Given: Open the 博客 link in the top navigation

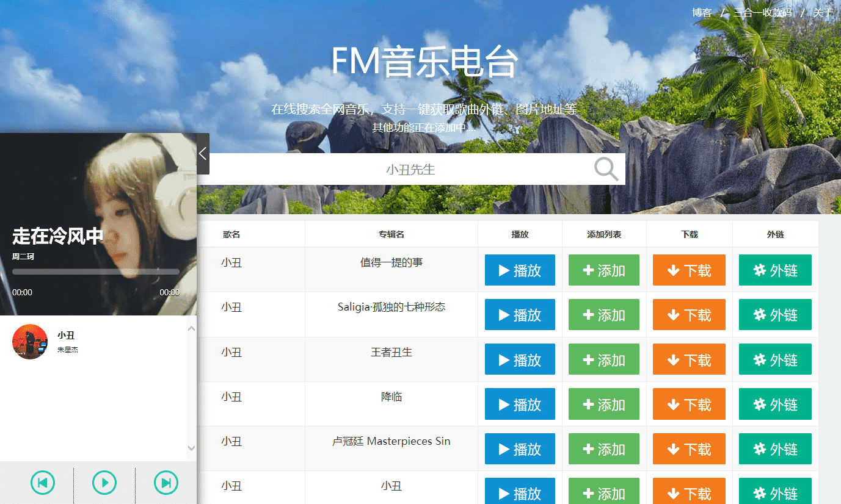Looking at the screenshot, I should point(702,13).
